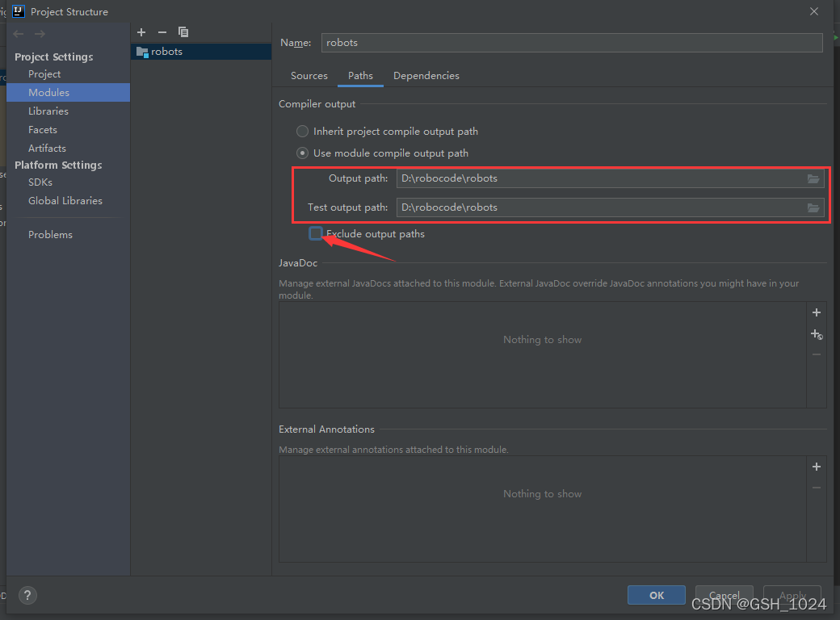
Task: Switch to the Sources tab
Action: pyautogui.click(x=309, y=76)
